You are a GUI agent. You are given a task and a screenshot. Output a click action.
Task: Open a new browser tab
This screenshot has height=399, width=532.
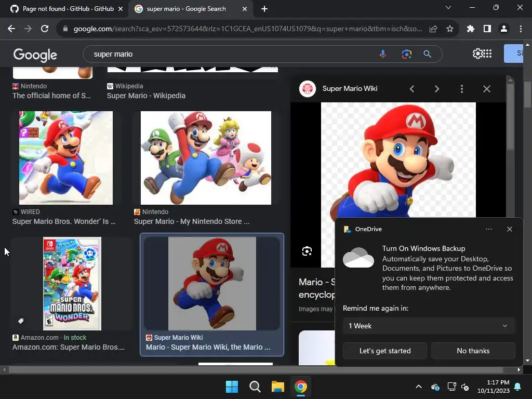264,9
